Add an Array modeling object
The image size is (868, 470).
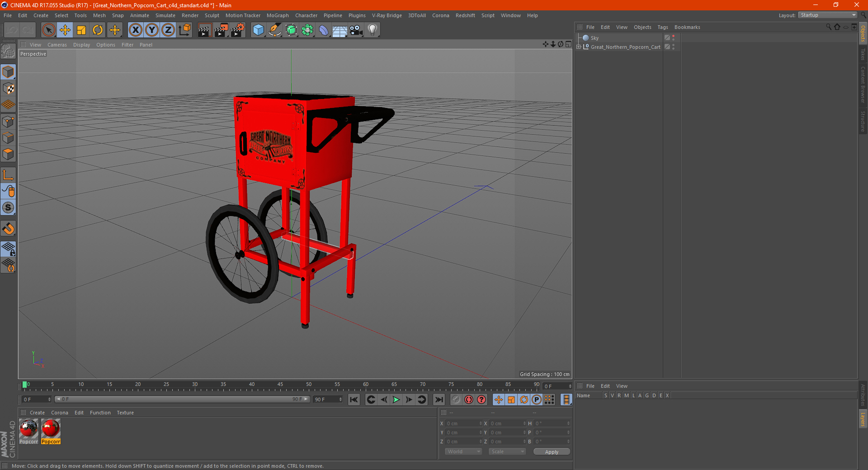point(307,30)
